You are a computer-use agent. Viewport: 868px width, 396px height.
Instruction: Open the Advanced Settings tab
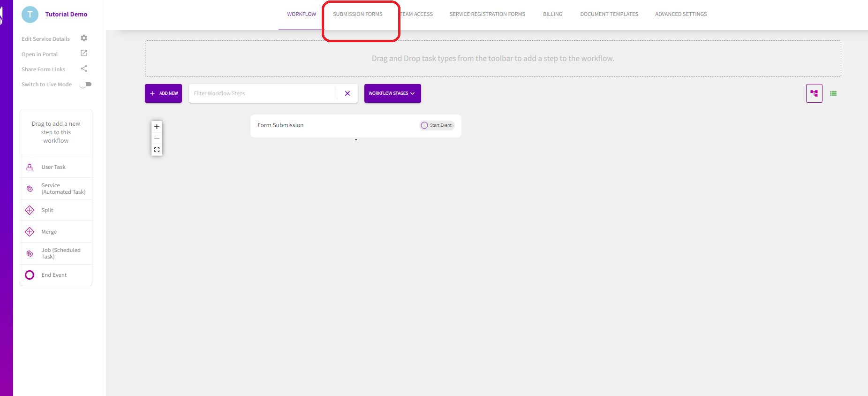pyautogui.click(x=680, y=15)
